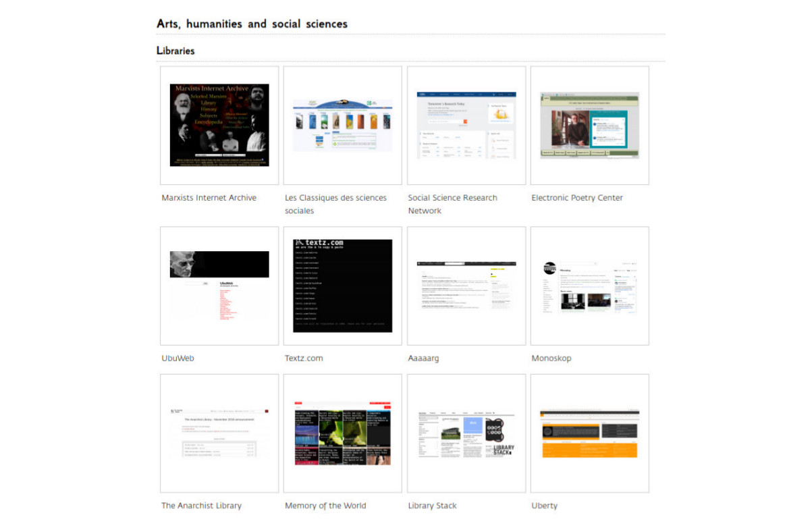This screenshot has width=787, height=532.
Task: Follow the Marxists Internet Archive text link
Action: click(x=209, y=198)
